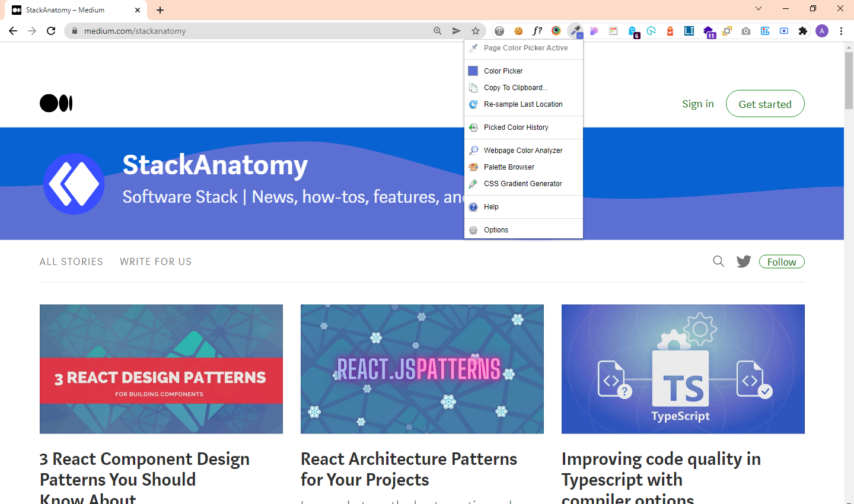Choose Color Picker from the menu
The width and height of the screenshot is (854, 504).
[524, 71]
